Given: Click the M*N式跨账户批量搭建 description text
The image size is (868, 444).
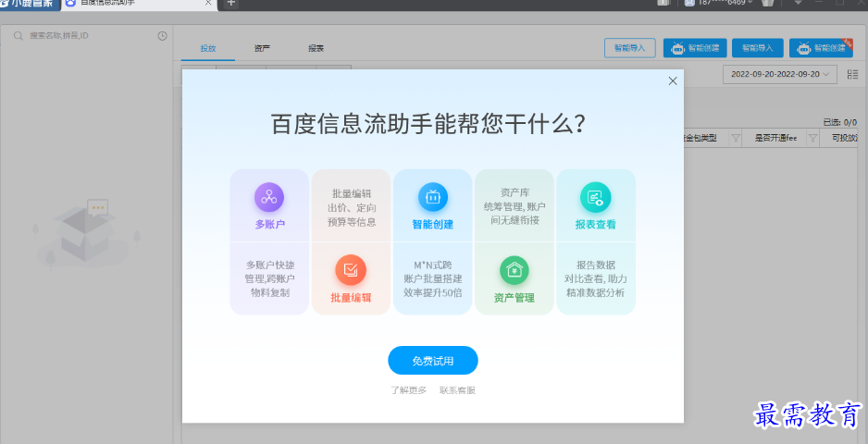Looking at the screenshot, I should (x=433, y=278).
